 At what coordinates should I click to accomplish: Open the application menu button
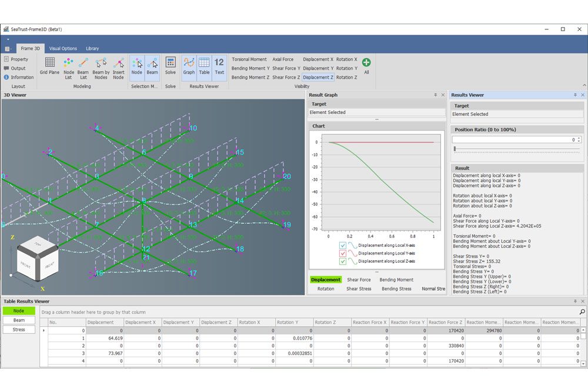(8, 49)
